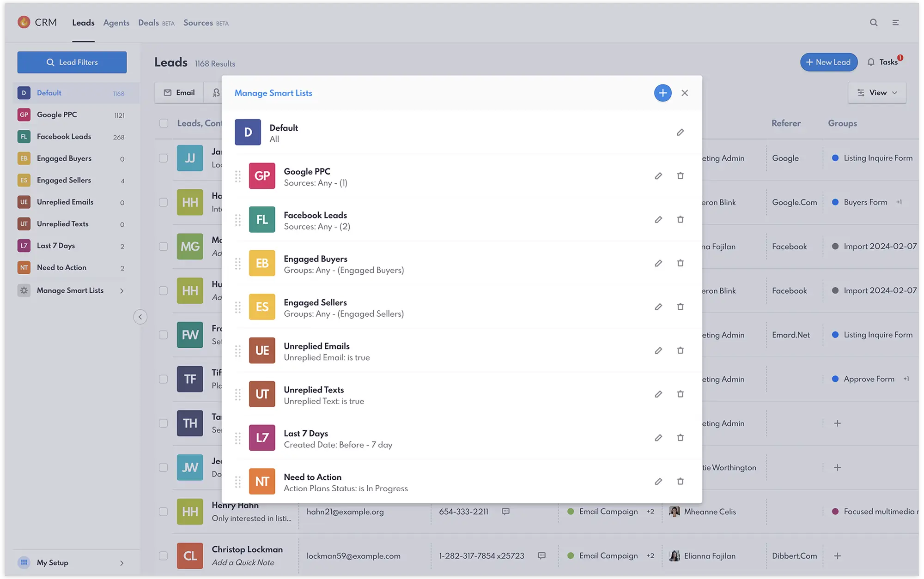Grab drag handle of Engaged Buyers list
The image size is (924, 579).
(238, 264)
